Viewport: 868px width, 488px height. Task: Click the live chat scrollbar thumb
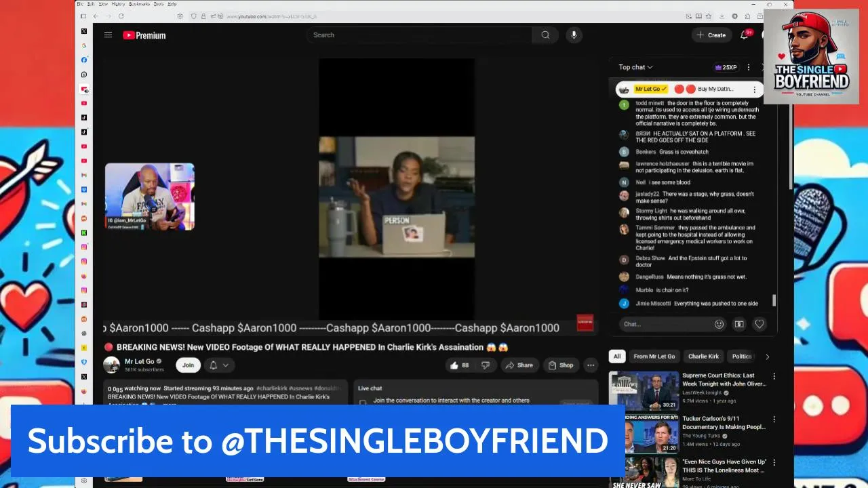coord(773,300)
